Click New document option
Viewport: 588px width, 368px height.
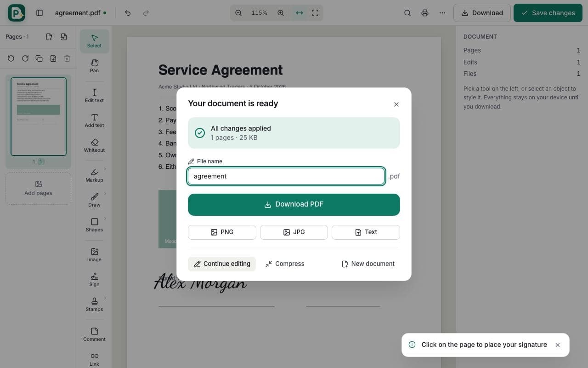tap(368, 264)
